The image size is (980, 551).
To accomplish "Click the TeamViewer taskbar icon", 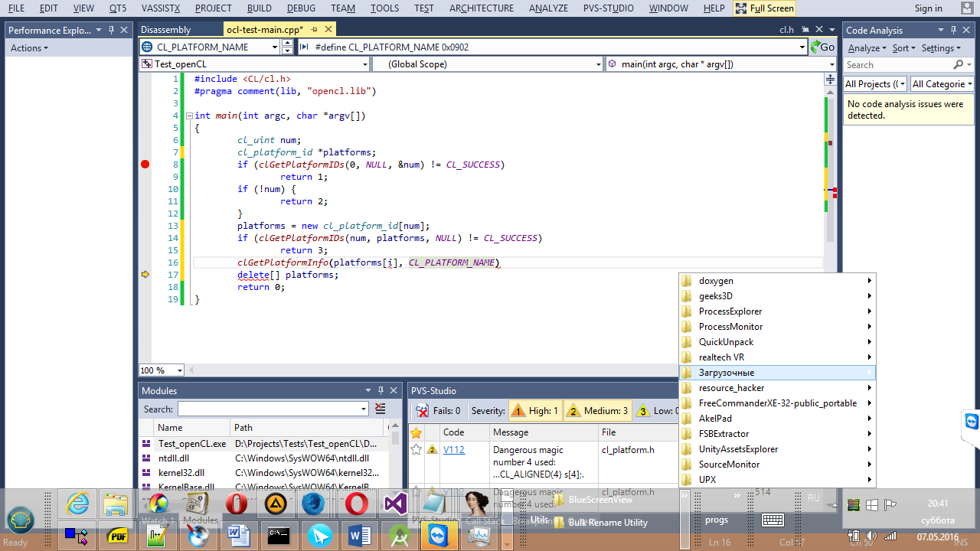I will tap(437, 536).
